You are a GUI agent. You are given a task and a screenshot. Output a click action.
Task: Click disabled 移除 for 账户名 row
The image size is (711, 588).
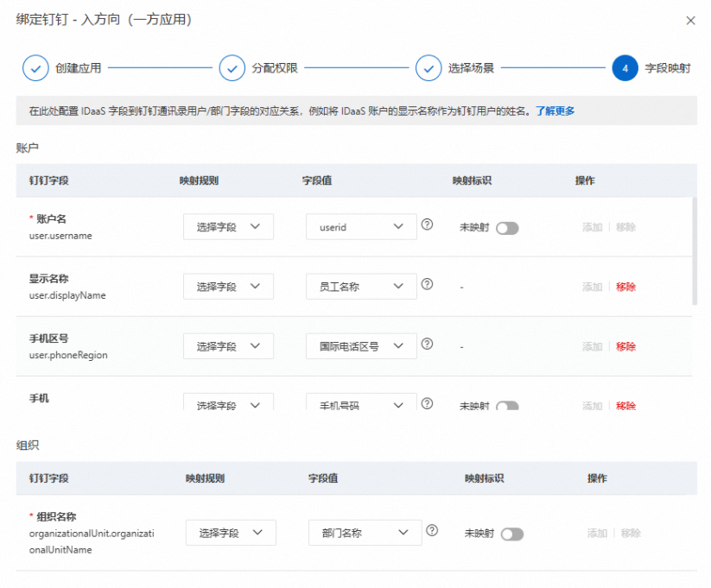click(625, 227)
